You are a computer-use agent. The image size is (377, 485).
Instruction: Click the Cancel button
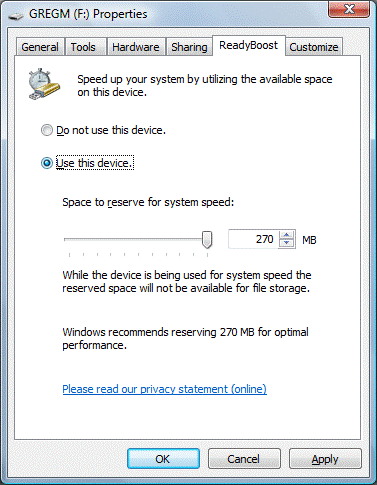click(x=244, y=459)
